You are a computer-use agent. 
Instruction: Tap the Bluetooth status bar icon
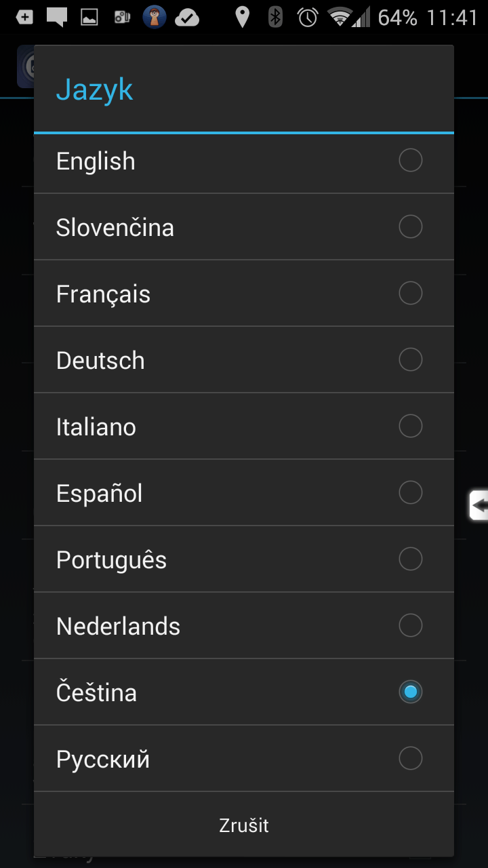point(275,17)
